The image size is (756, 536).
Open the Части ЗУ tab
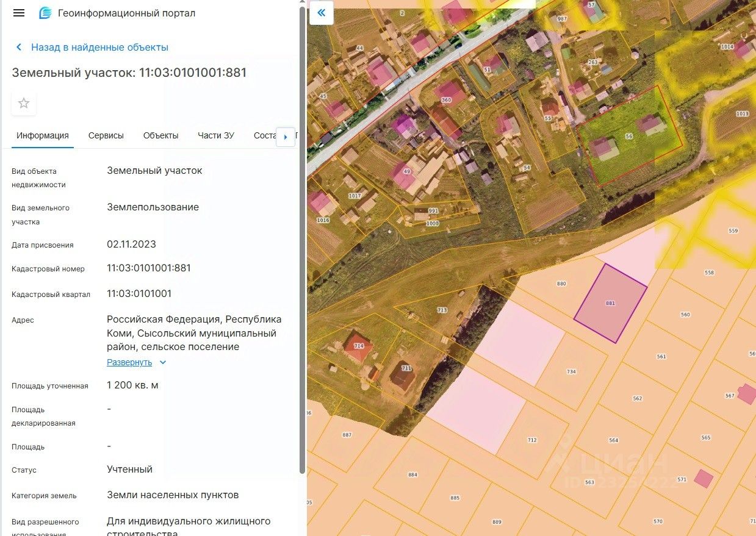(216, 135)
